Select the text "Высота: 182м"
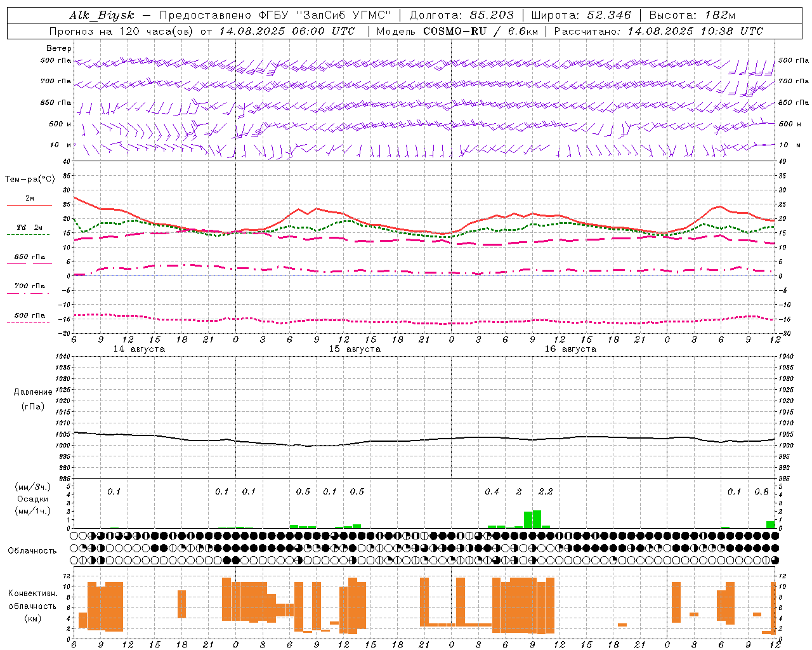Screen dimensions: 812x650 click(692, 15)
